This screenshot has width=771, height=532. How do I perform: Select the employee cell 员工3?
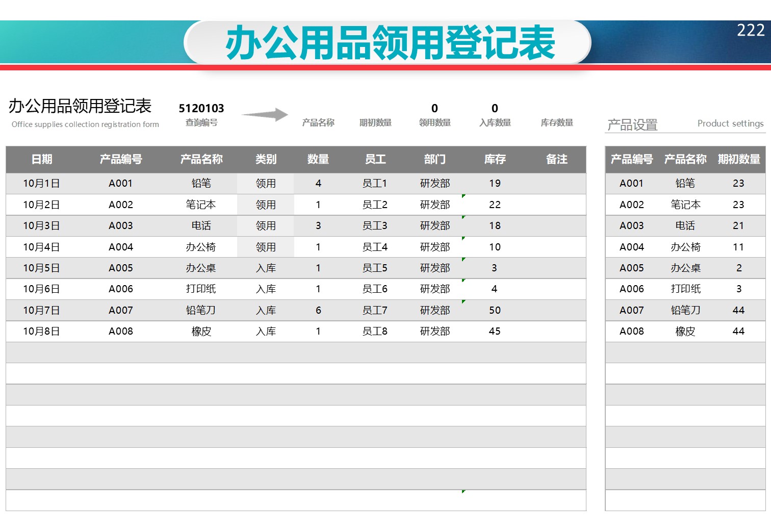(x=375, y=225)
